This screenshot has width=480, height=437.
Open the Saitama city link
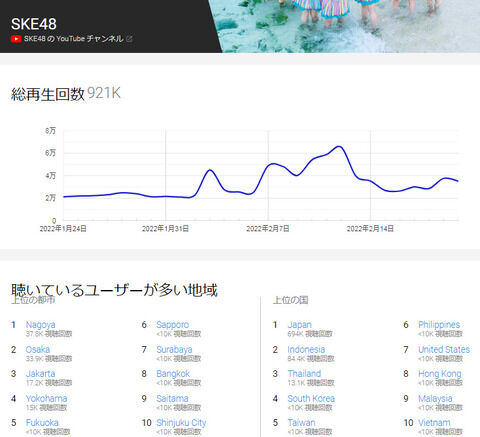point(172,398)
